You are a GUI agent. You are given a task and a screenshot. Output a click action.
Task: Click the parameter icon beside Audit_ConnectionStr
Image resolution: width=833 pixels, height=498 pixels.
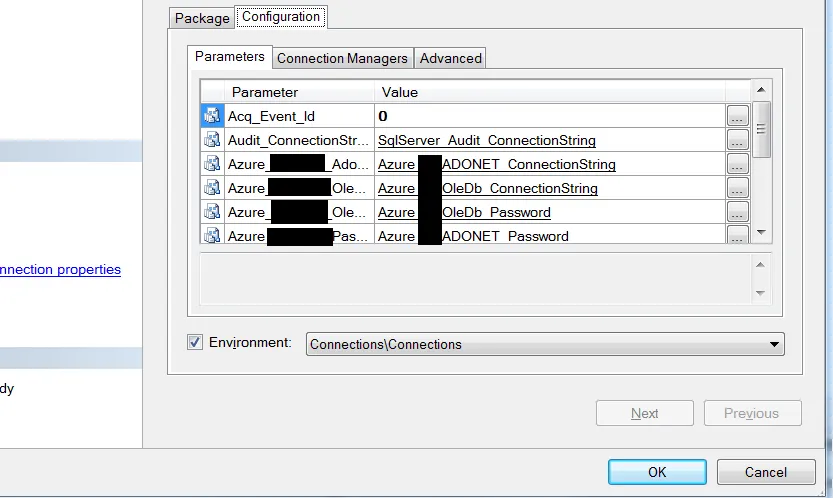(212, 140)
